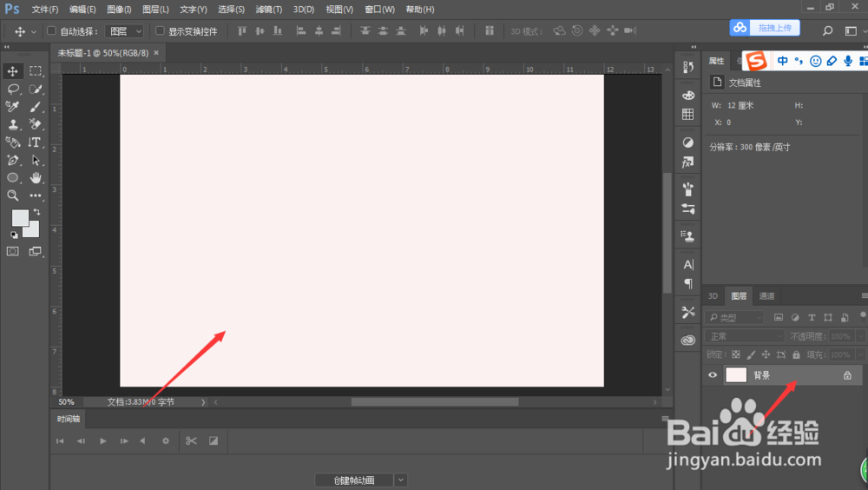
Task: Open the Edit Toolbar three-dots menu
Action: 36,195
